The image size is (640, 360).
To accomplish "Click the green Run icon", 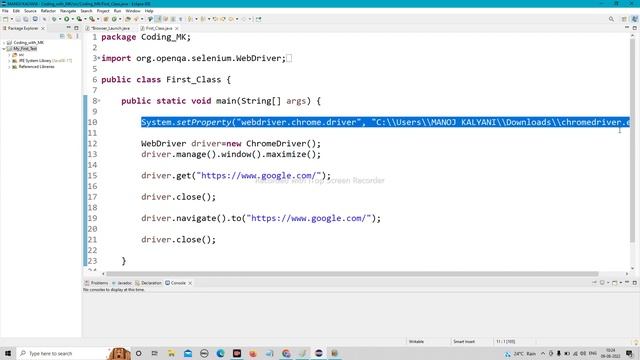I will point(67,19).
